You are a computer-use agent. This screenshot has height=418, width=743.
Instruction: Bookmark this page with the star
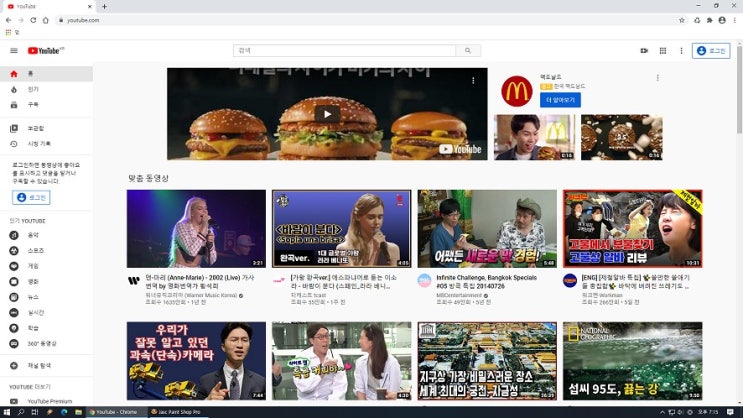[x=681, y=20]
